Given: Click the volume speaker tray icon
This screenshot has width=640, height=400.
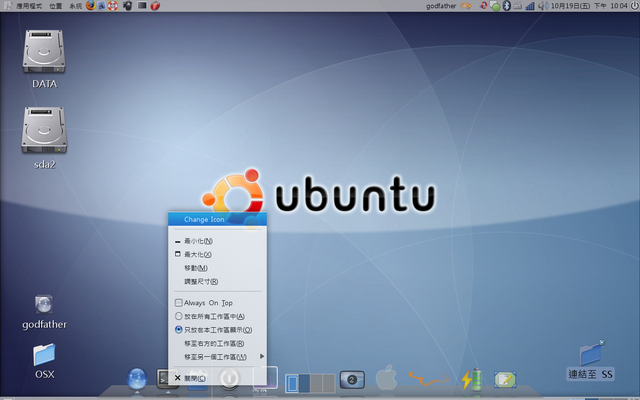Looking at the screenshot, I should point(542,6).
